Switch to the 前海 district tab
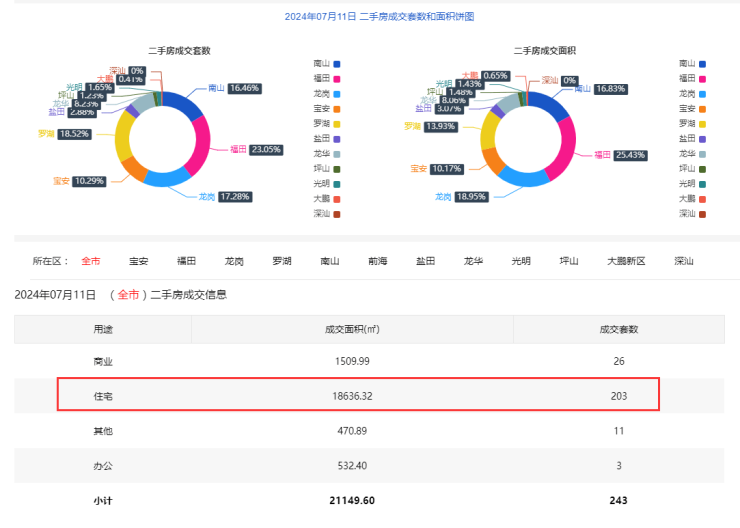740x528 pixels. [377, 261]
